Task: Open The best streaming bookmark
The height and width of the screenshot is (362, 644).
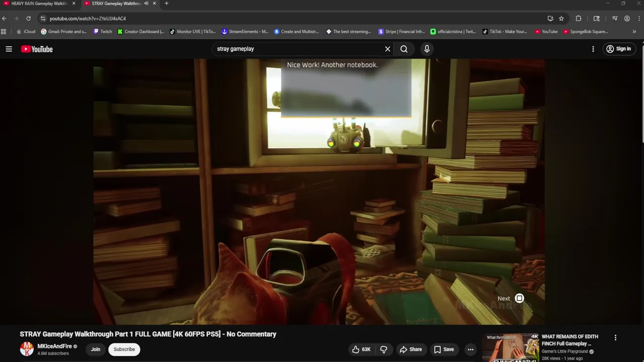Action: tap(349, 32)
